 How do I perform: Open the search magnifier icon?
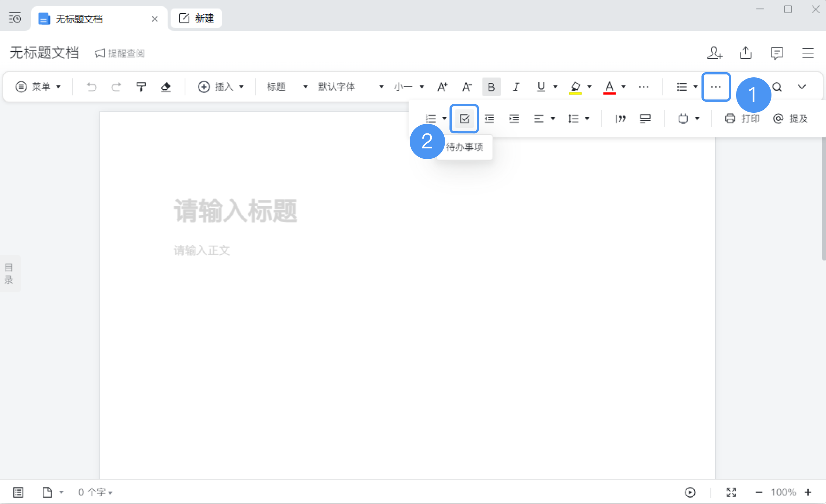click(777, 87)
